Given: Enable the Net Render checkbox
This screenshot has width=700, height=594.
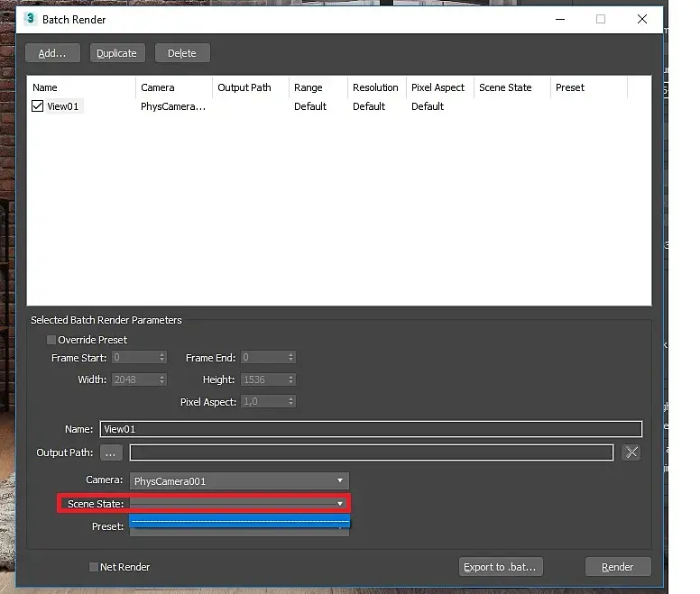Looking at the screenshot, I should click(94, 567).
